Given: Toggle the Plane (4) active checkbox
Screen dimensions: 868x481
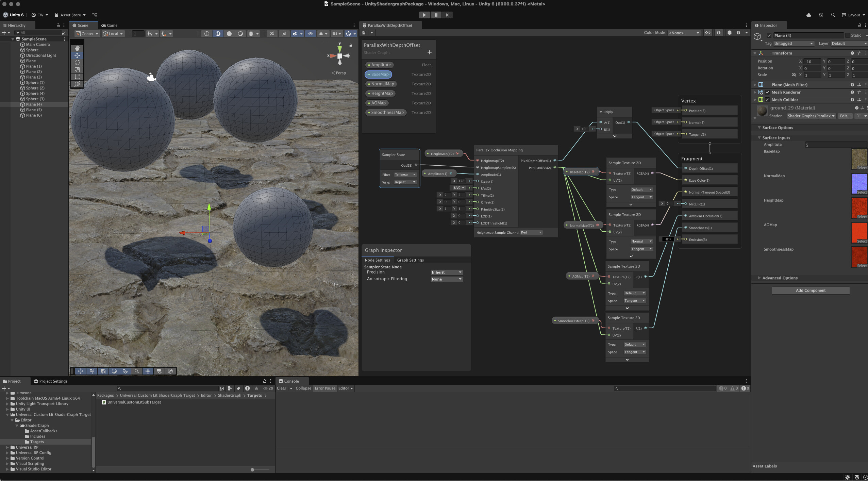Looking at the screenshot, I should point(769,35).
